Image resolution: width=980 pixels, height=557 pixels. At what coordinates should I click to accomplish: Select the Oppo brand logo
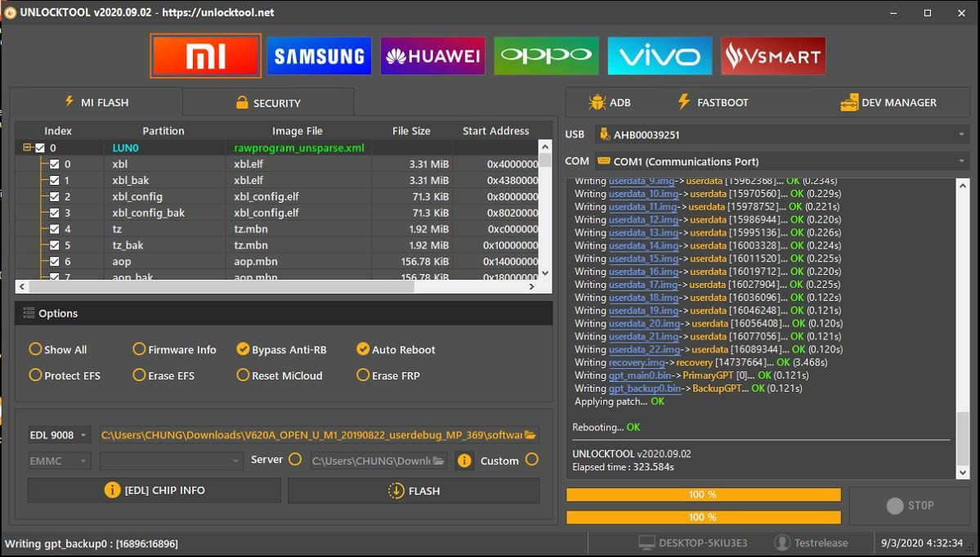coord(546,56)
